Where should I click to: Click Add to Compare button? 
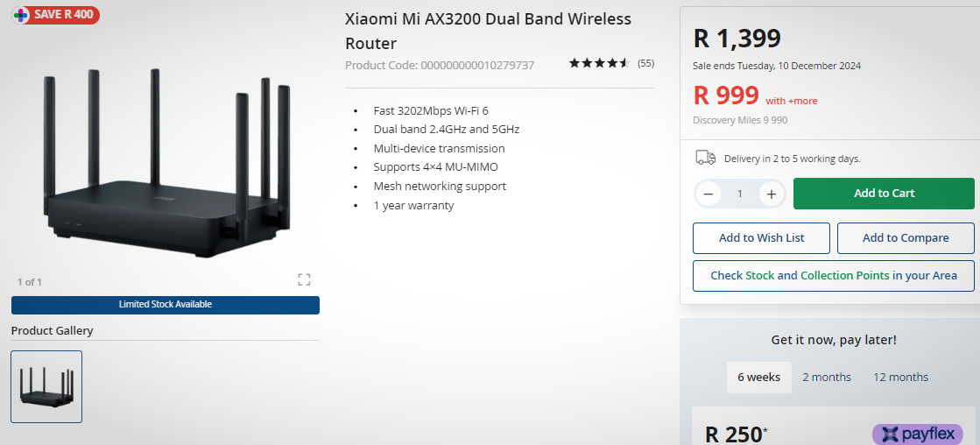[x=905, y=237]
